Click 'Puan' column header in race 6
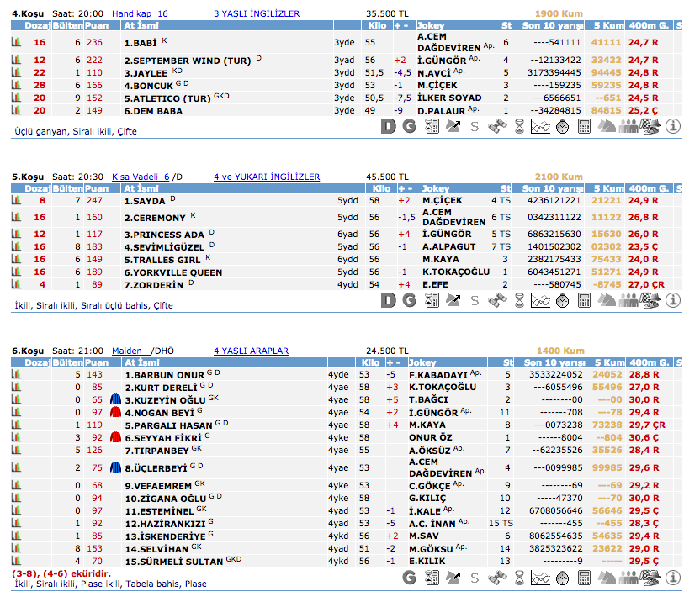 click(x=95, y=362)
